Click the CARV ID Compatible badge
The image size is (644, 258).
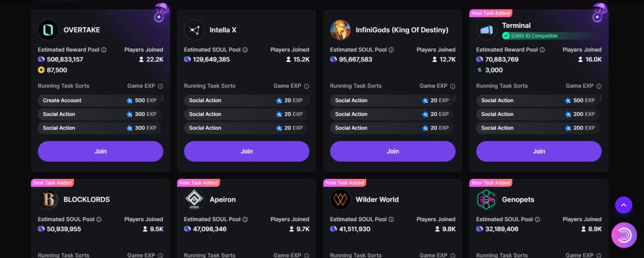click(x=530, y=36)
